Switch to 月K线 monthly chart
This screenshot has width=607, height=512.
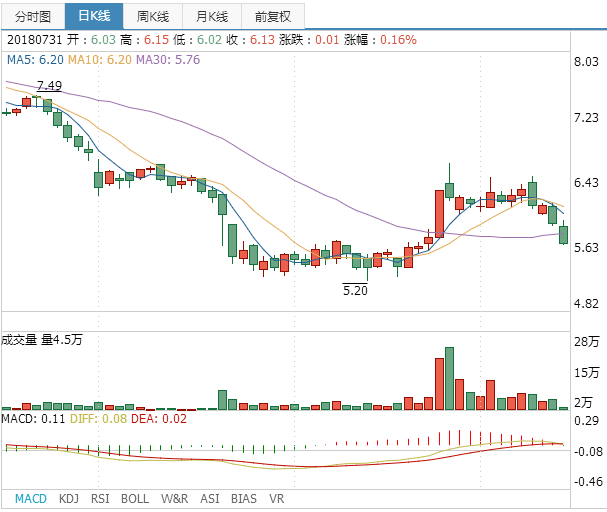[x=212, y=16]
